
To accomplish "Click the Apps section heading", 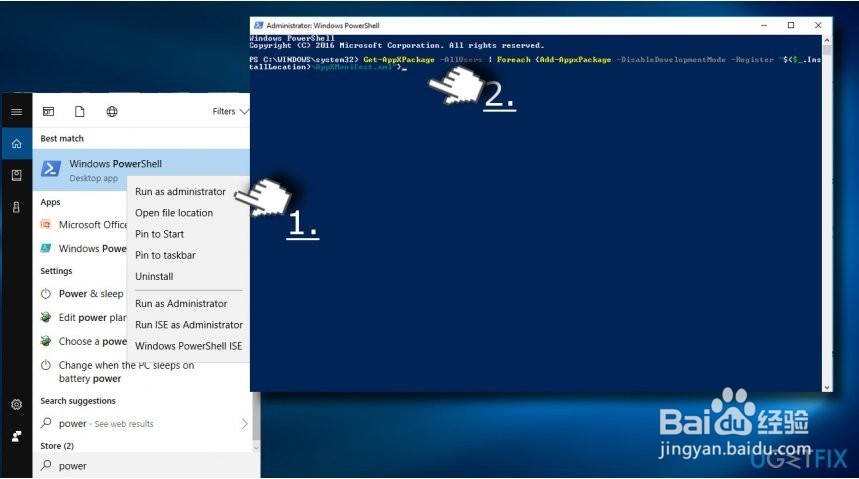I will click(x=50, y=202).
